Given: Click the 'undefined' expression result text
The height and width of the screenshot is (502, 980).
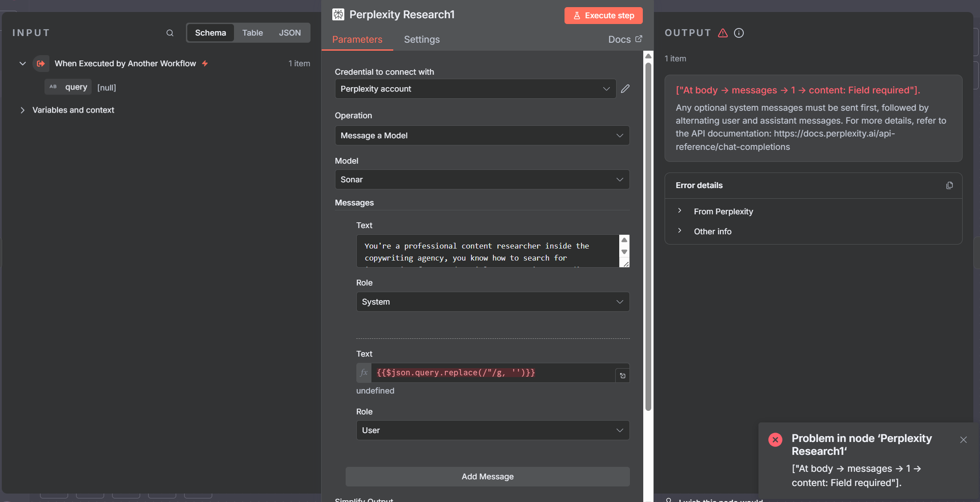Looking at the screenshot, I should (x=375, y=391).
